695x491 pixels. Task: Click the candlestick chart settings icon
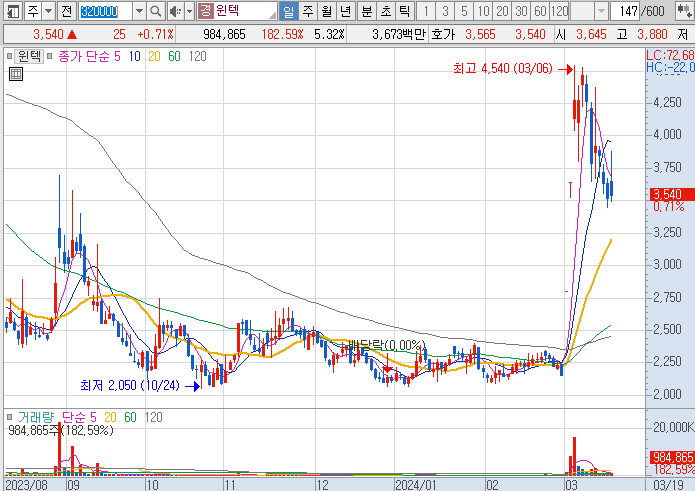(x=684, y=11)
